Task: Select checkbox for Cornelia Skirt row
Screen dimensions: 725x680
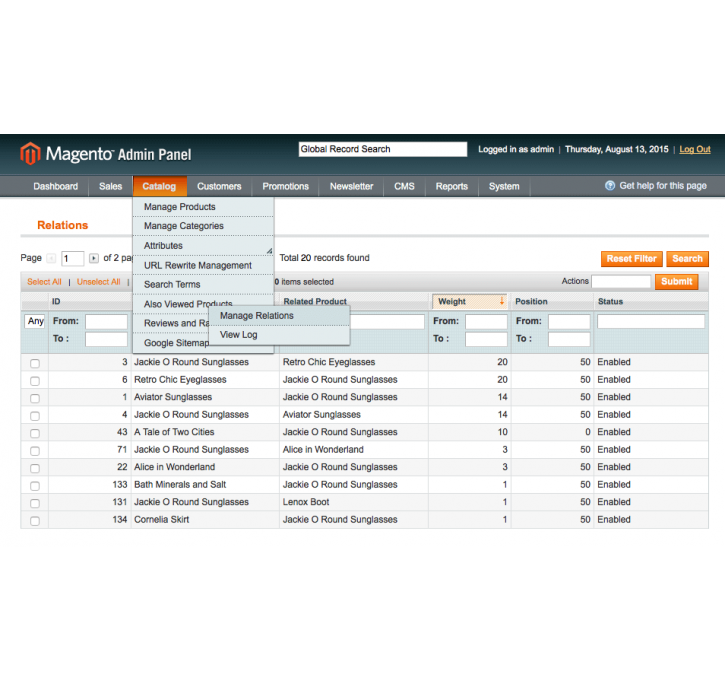Action: pos(35,521)
